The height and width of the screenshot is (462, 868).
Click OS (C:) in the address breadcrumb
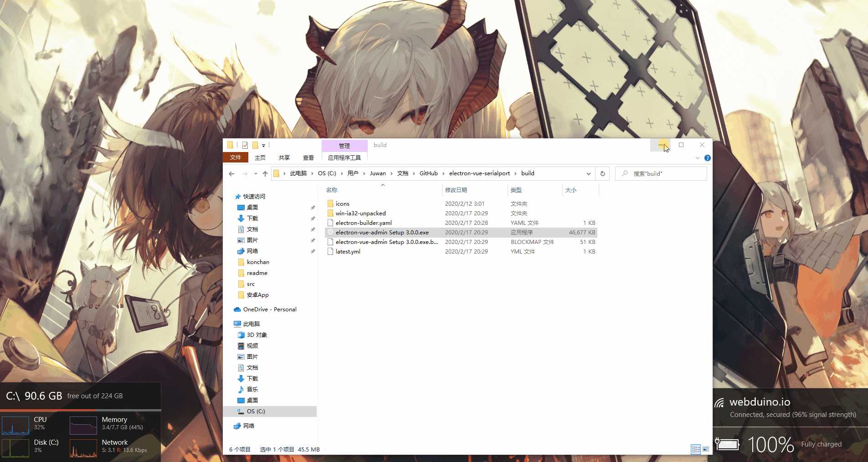[327, 173]
